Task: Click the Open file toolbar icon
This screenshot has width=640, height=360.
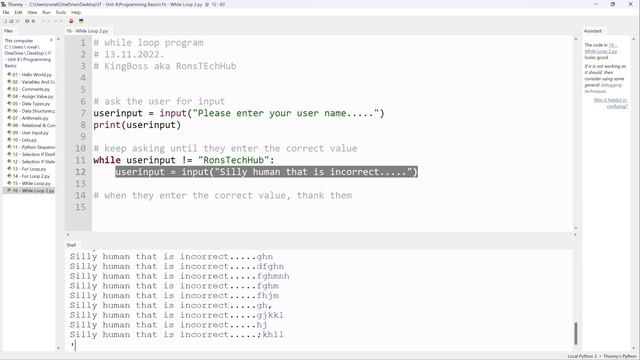Action: 11,21
